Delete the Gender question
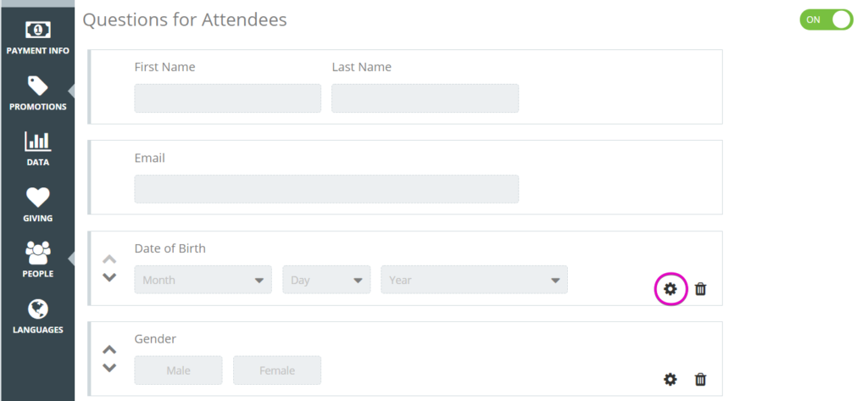868x401 pixels. point(700,380)
